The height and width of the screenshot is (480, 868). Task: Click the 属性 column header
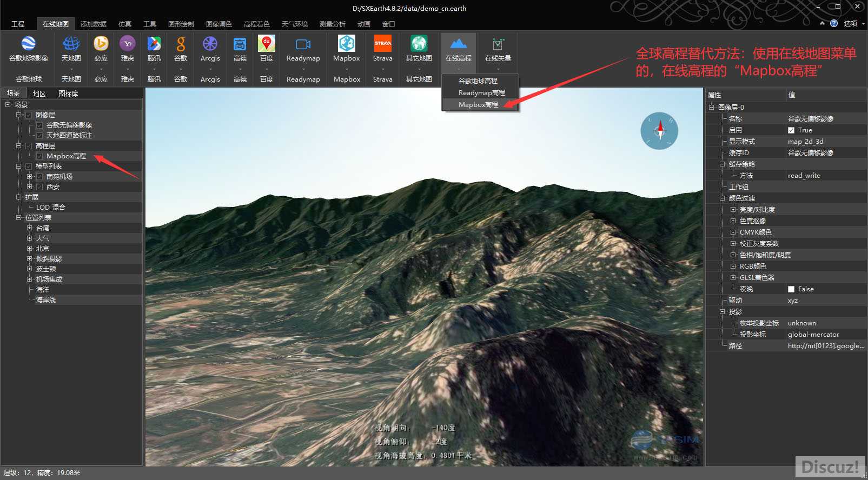(746, 95)
